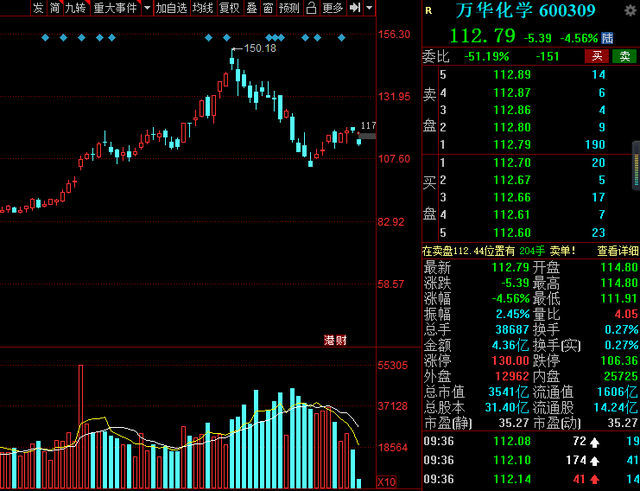Select sell level 5 price 112.89

512,75
